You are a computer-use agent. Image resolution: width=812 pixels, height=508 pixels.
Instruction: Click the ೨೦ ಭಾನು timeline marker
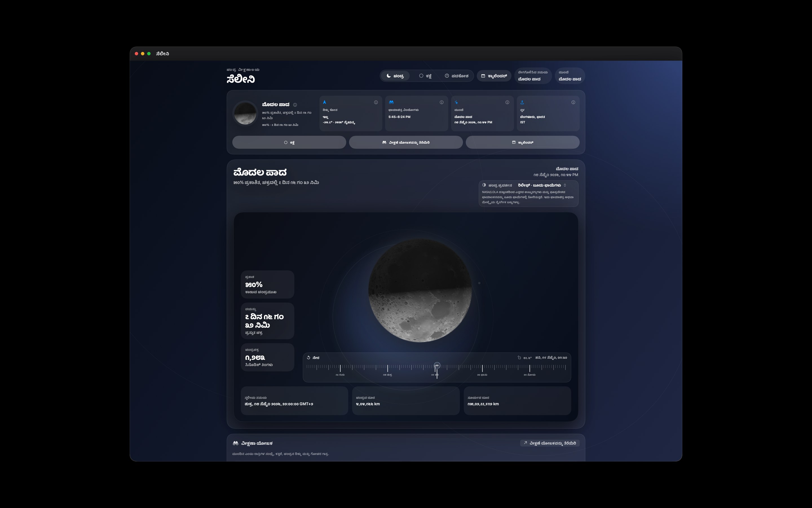(x=482, y=375)
